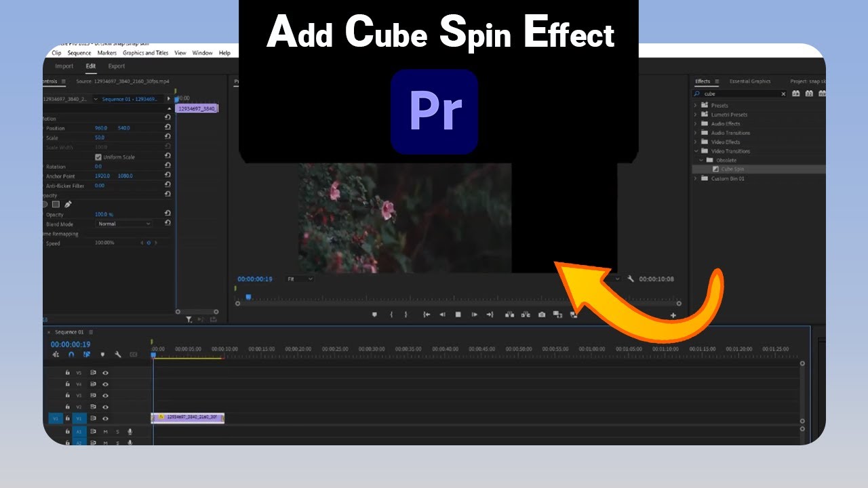The height and width of the screenshot is (488, 868).
Task: Open the timeline wrench display settings
Action: (x=118, y=354)
